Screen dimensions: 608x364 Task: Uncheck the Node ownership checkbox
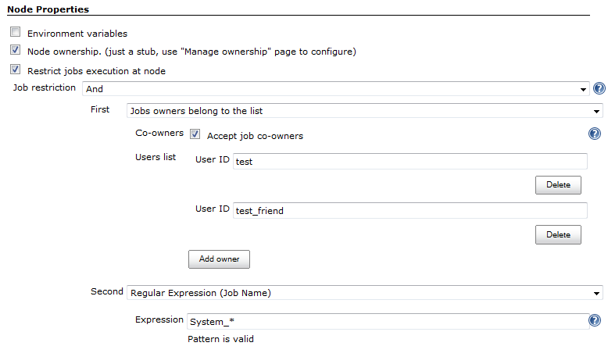coord(15,50)
